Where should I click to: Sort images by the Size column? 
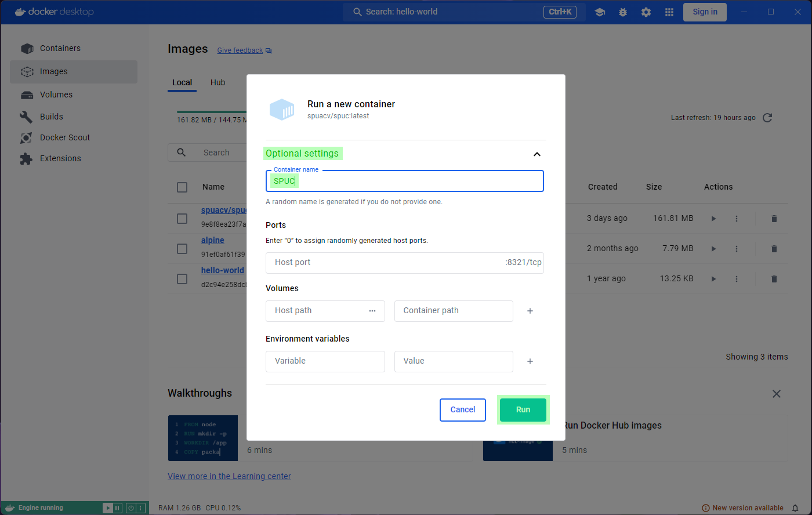[654, 187]
